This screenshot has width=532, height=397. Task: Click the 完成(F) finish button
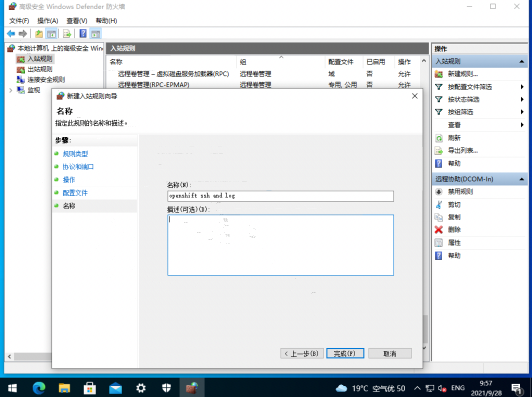point(345,353)
